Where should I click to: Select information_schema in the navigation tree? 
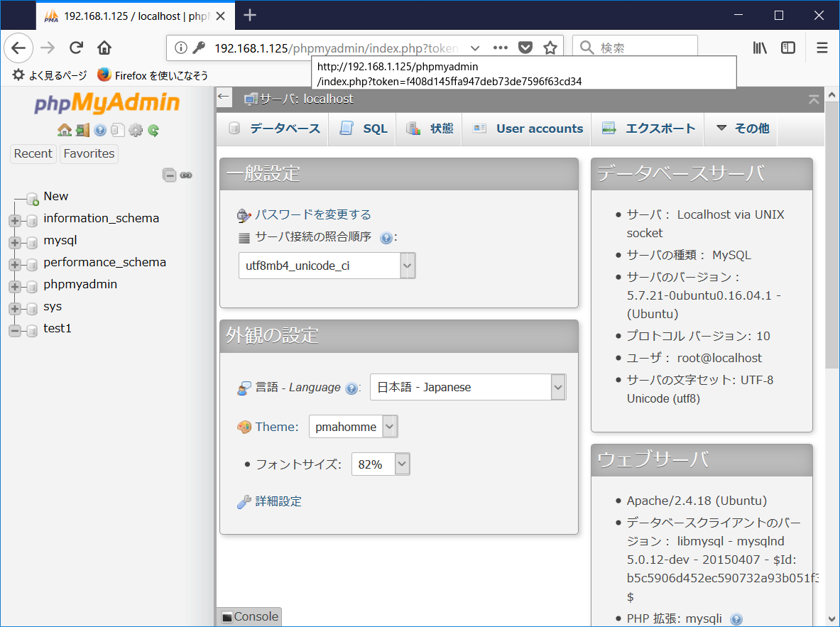102,218
